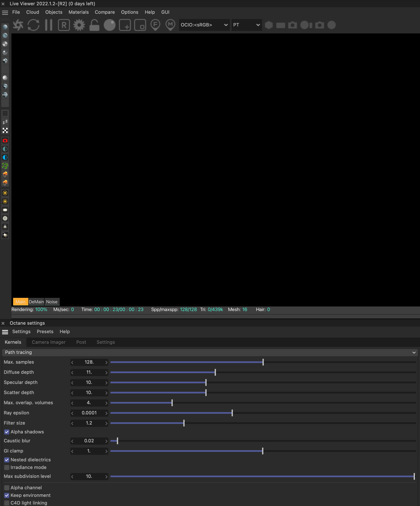Open the GUI menu
420x506 pixels.
click(x=165, y=12)
